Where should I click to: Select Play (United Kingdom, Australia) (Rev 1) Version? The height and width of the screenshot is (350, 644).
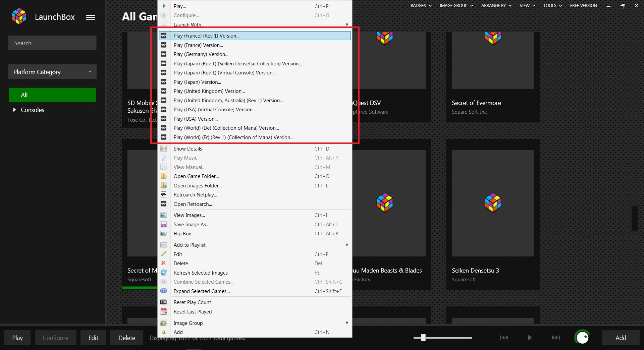255,100
